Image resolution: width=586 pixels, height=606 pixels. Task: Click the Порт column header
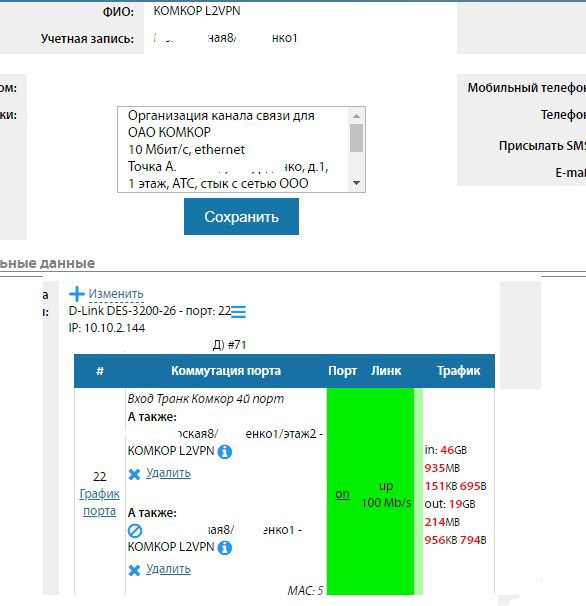click(342, 371)
